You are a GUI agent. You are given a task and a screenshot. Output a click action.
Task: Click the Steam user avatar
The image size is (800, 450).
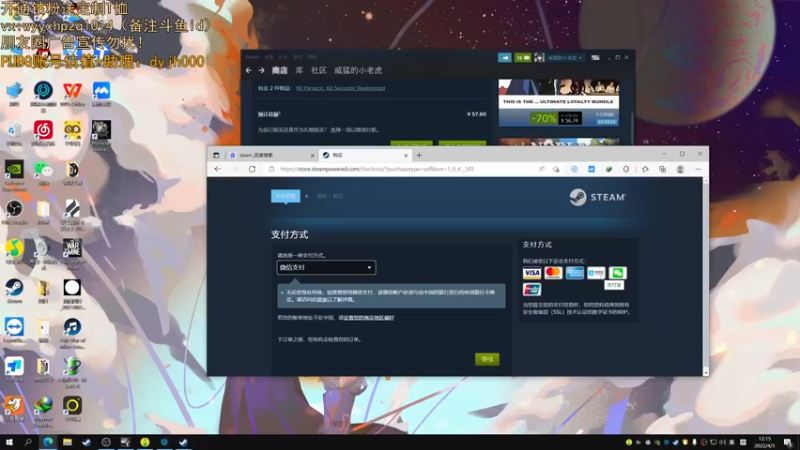[x=539, y=58]
